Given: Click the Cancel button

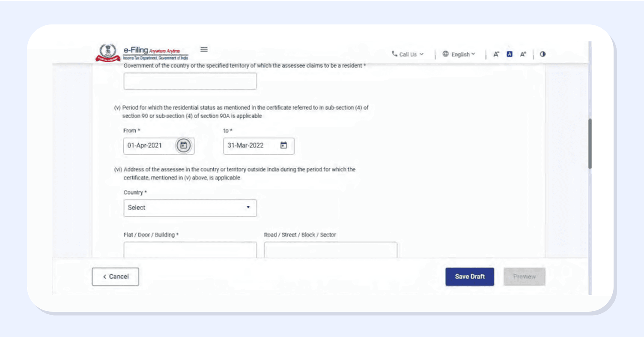Looking at the screenshot, I should [115, 277].
